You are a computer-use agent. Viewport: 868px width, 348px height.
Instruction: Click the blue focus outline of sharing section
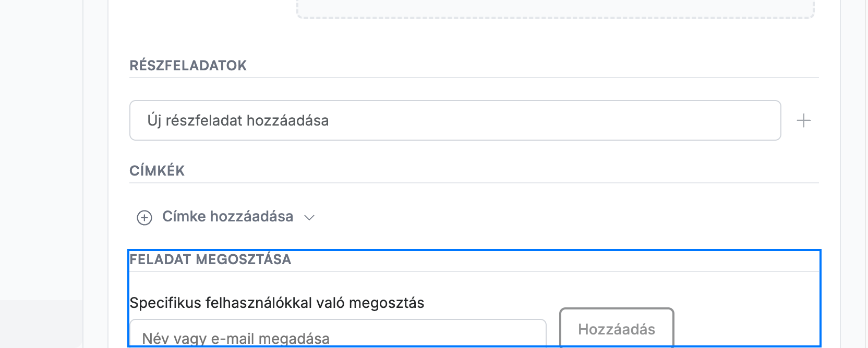pyautogui.click(x=474, y=251)
